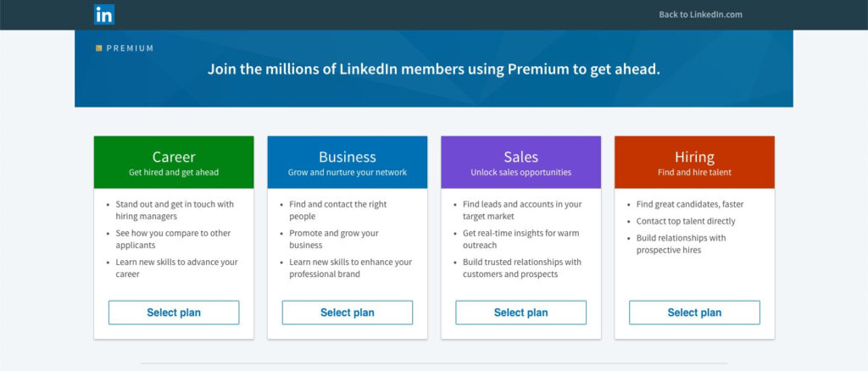Click the 'Join the millions' banner headline
The image size is (868, 371).
433,69
